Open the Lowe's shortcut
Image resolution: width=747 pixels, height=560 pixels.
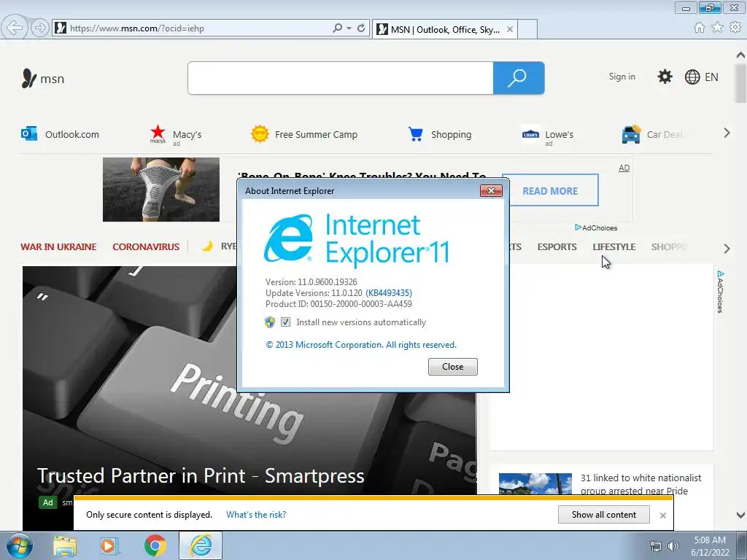548,136
